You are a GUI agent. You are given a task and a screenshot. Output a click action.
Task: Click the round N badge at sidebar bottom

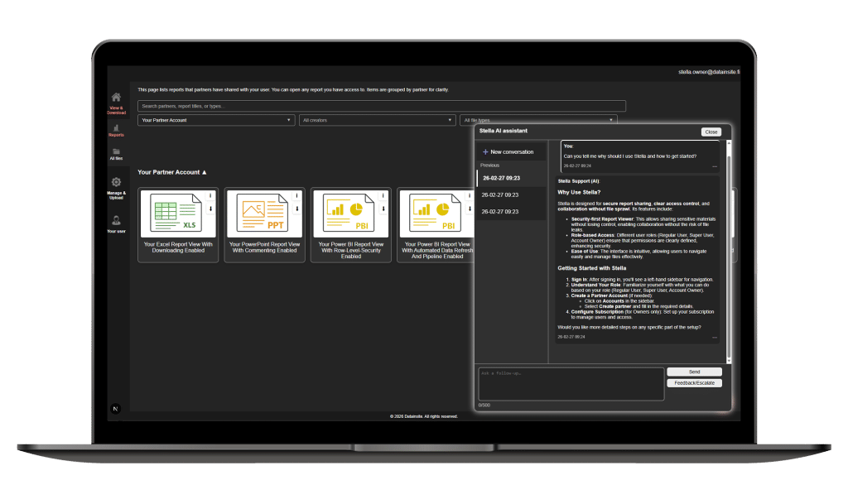click(x=115, y=408)
